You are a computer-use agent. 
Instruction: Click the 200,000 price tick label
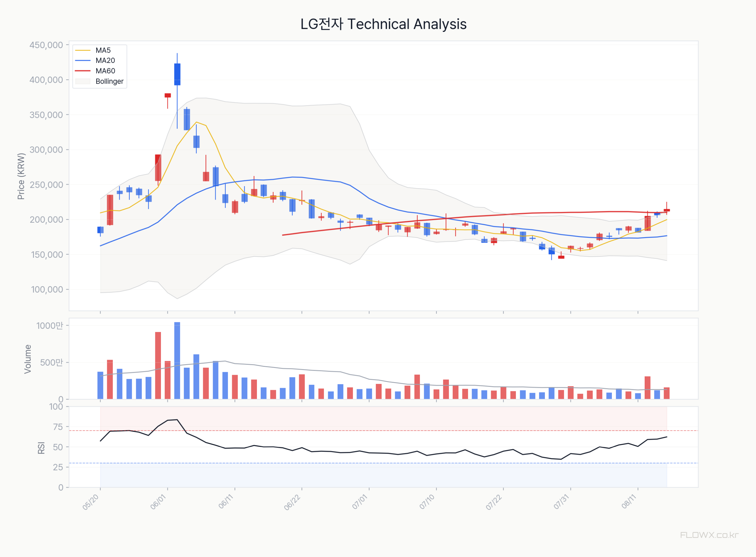(x=46, y=219)
